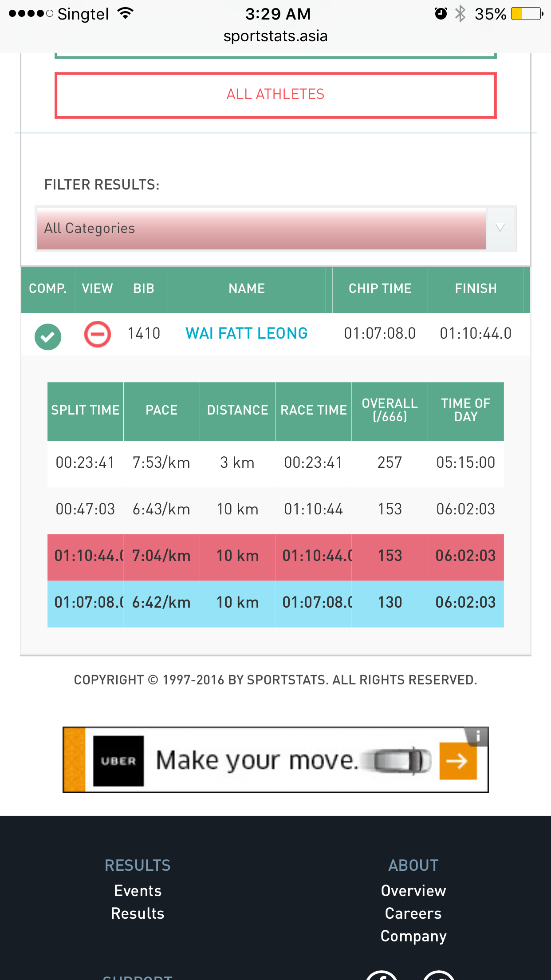
Task: Select the red highlighted 10 km split row
Action: coord(275,557)
